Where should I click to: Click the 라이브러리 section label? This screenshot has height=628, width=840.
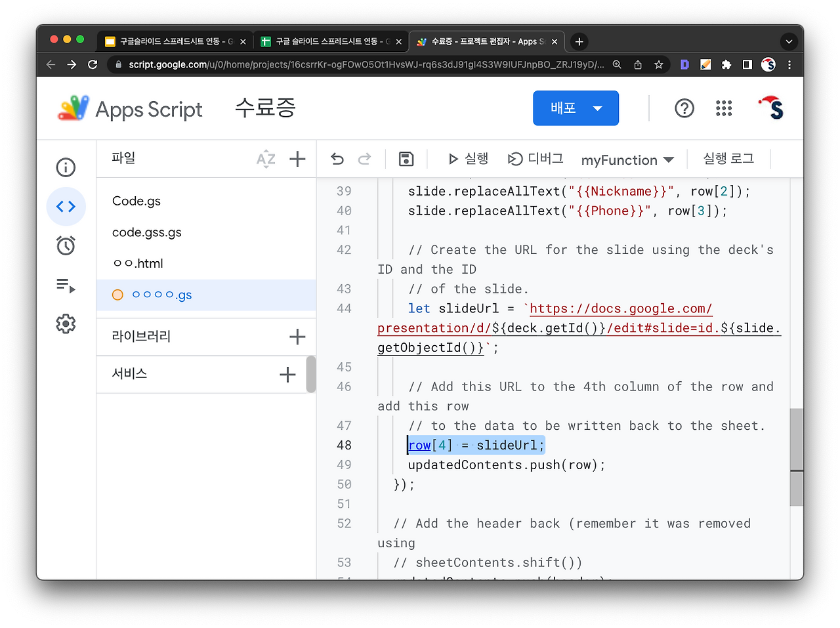[x=141, y=336]
